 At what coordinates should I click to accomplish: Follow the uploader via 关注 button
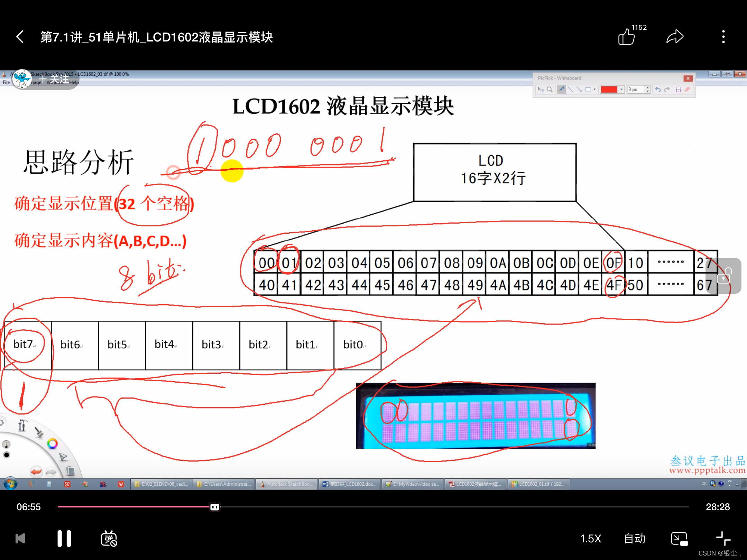pos(55,79)
